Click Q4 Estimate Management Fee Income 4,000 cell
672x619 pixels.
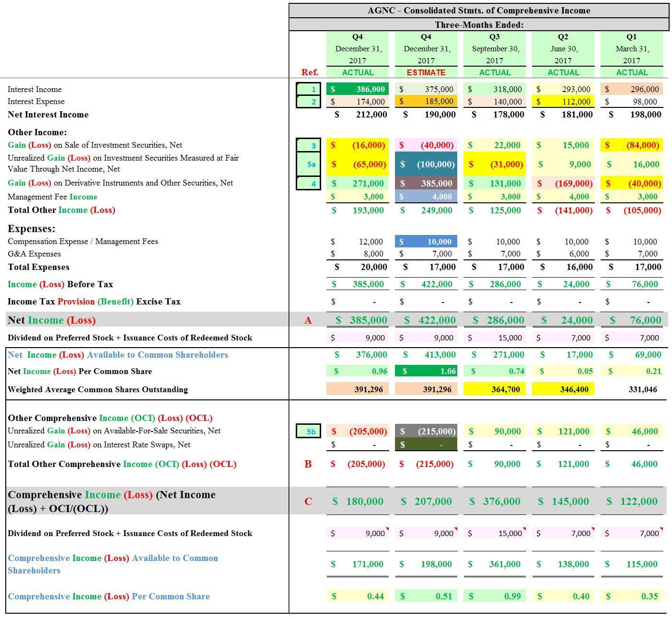426,197
